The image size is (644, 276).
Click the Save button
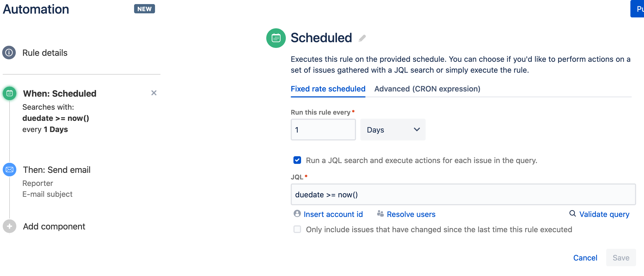(x=621, y=258)
